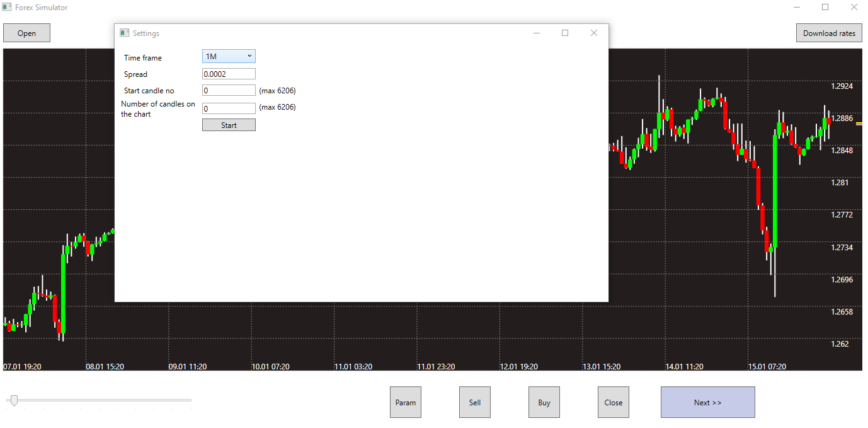Click the 1.2886 price axis label

pos(842,118)
